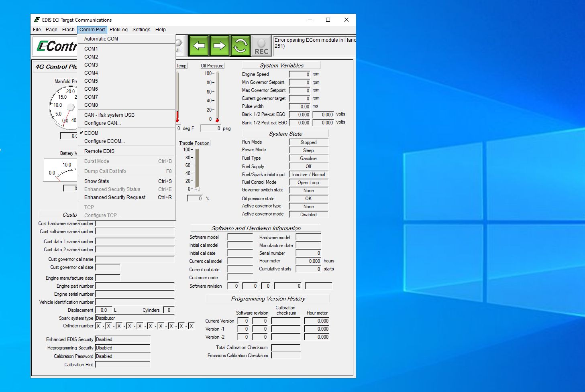Open the Settings menu
Image resolution: width=585 pixels, height=392 pixels.
141,30
